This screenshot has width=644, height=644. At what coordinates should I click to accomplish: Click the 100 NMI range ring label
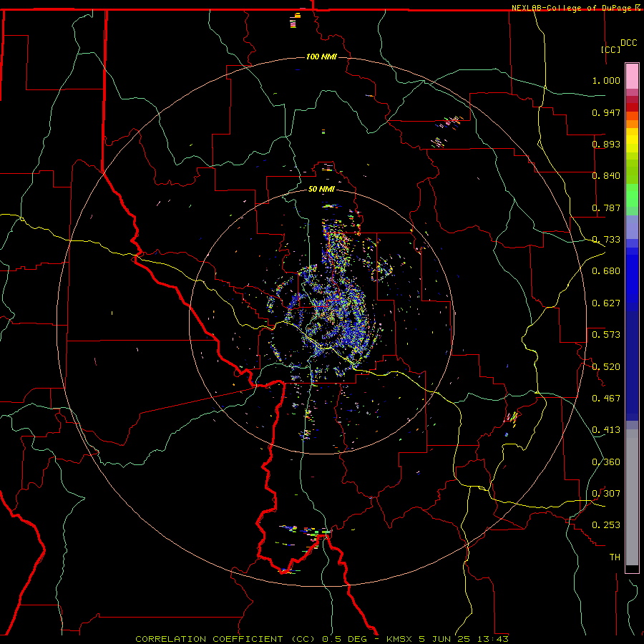[321, 57]
